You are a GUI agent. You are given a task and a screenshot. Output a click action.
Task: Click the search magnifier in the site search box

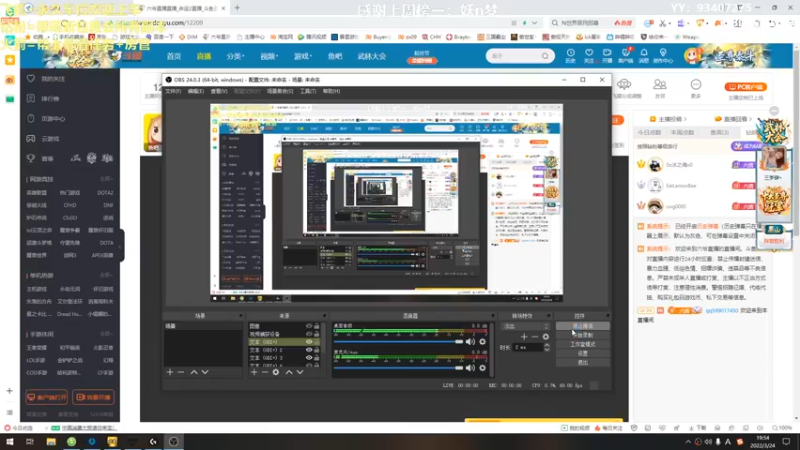tap(545, 56)
